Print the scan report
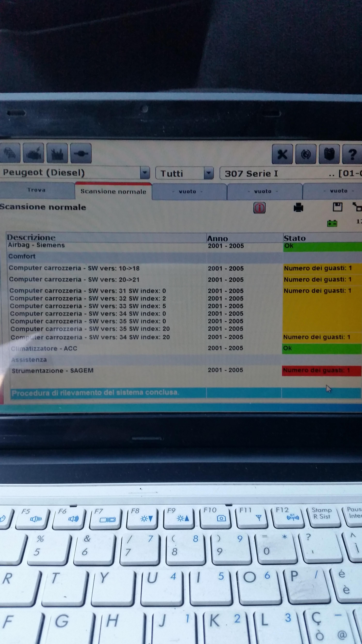Viewport: 362px width, 644px height. [298, 207]
